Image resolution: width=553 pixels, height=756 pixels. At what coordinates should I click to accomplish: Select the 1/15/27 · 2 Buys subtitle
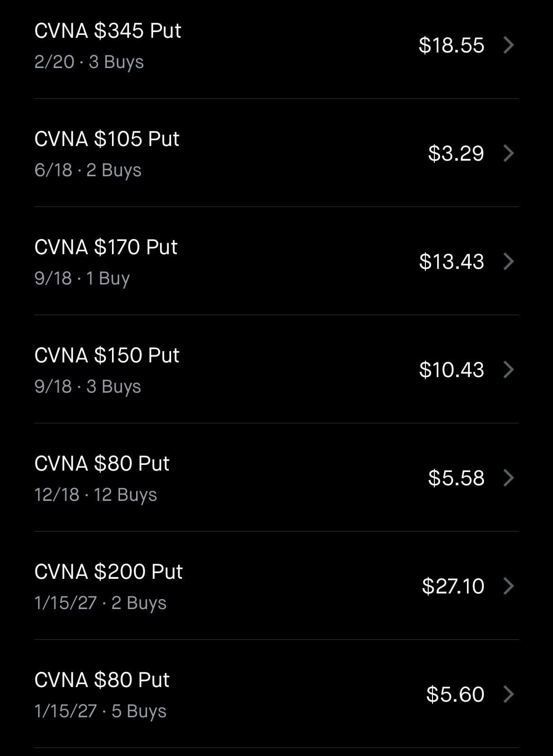click(x=100, y=603)
